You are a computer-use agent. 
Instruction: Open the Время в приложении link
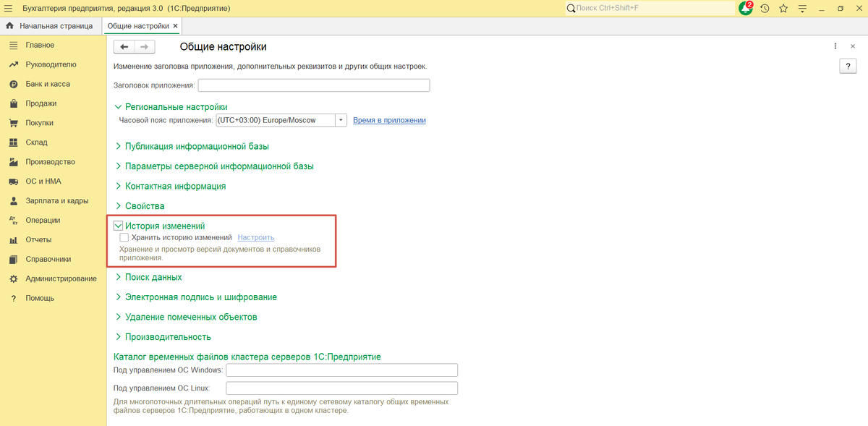[389, 121]
